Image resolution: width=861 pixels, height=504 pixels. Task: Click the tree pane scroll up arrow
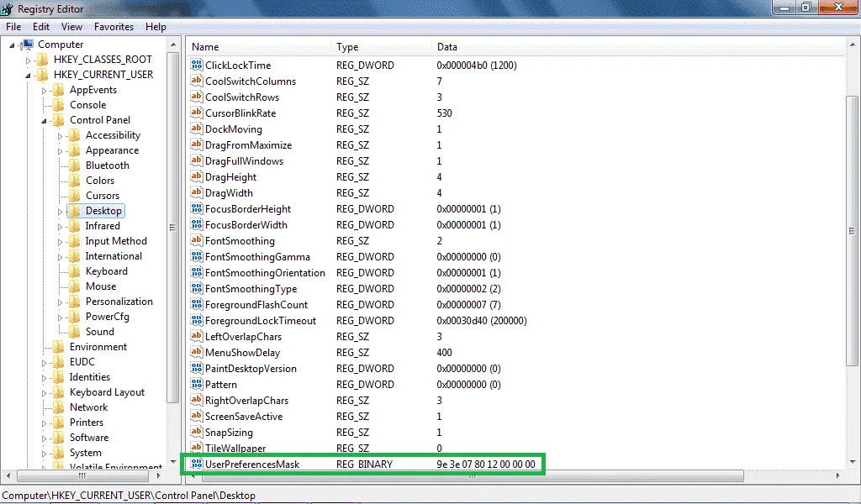pyautogui.click(x=173, y=45)
